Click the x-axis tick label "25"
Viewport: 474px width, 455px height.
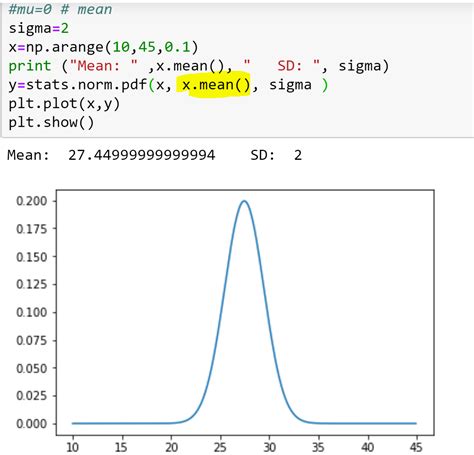tap(220, 447)
